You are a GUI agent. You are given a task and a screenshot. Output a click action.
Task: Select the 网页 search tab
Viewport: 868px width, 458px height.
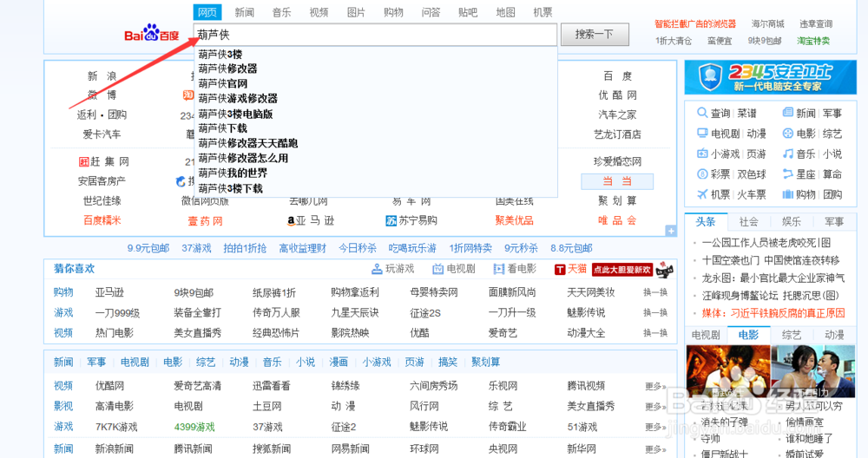pyautogui.click(x=207, y=12)
